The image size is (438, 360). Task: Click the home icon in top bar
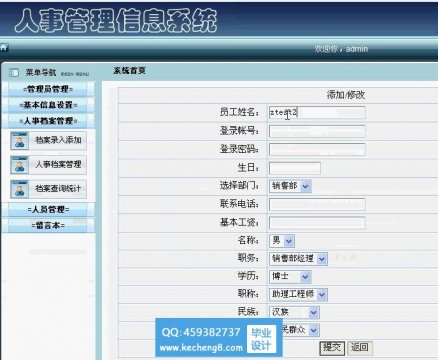(x=4, y=48)
